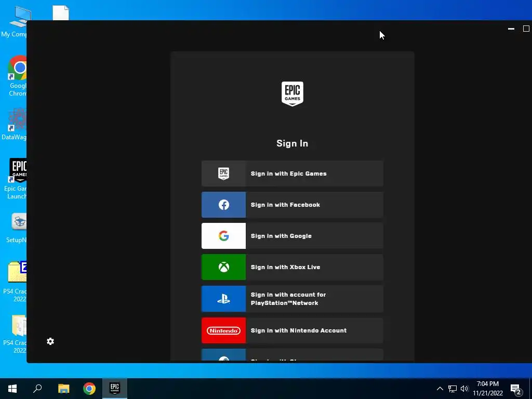Select Sign in with Xbox Live
The width and height of the screenshot is (532, 399).
[x=292, y=267]
